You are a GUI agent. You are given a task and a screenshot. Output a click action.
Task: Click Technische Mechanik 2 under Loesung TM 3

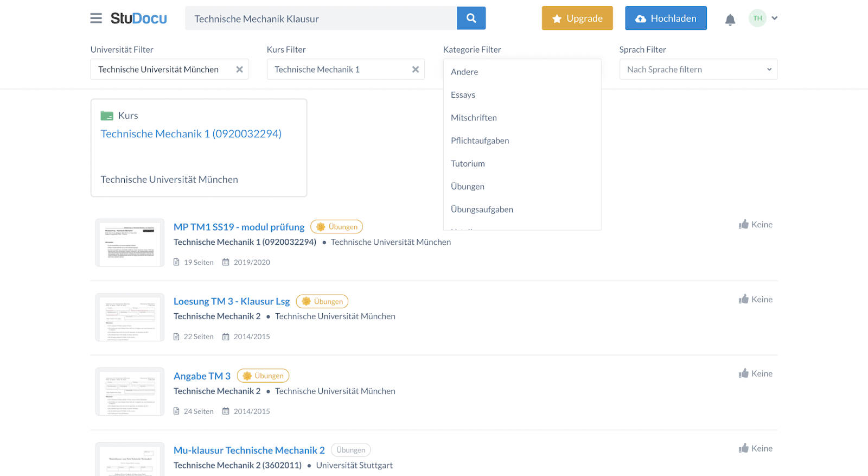click(217, 316)
